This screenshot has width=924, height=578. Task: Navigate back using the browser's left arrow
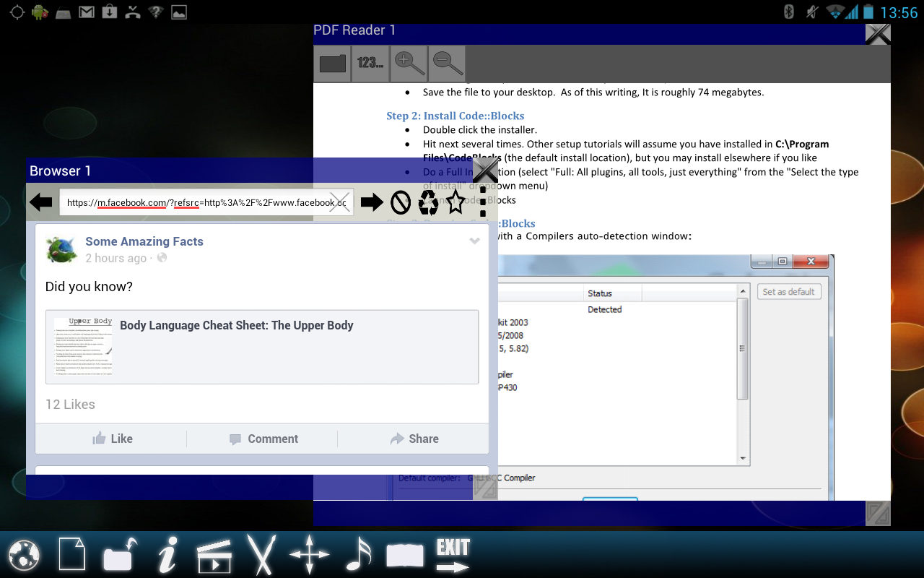click(41, 202)
